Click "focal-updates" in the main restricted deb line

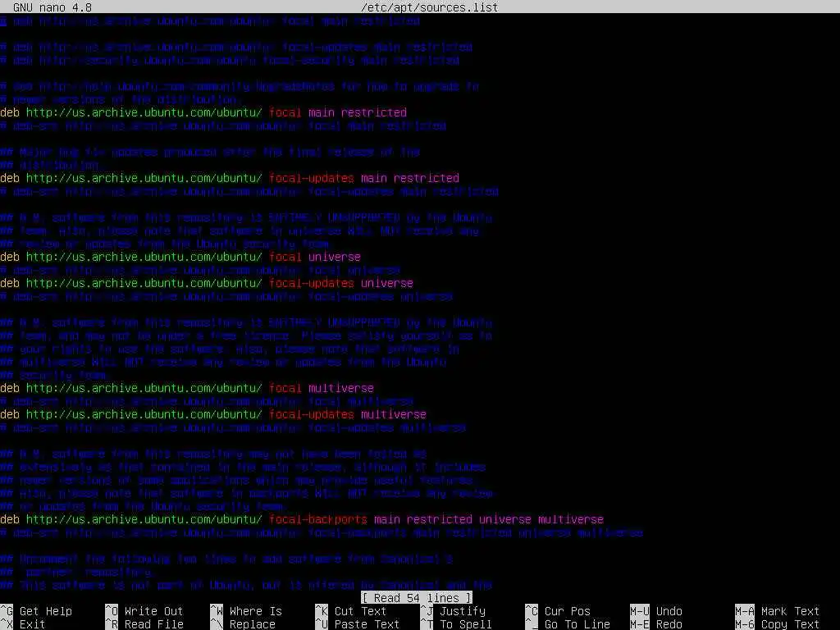pos(311,178)
